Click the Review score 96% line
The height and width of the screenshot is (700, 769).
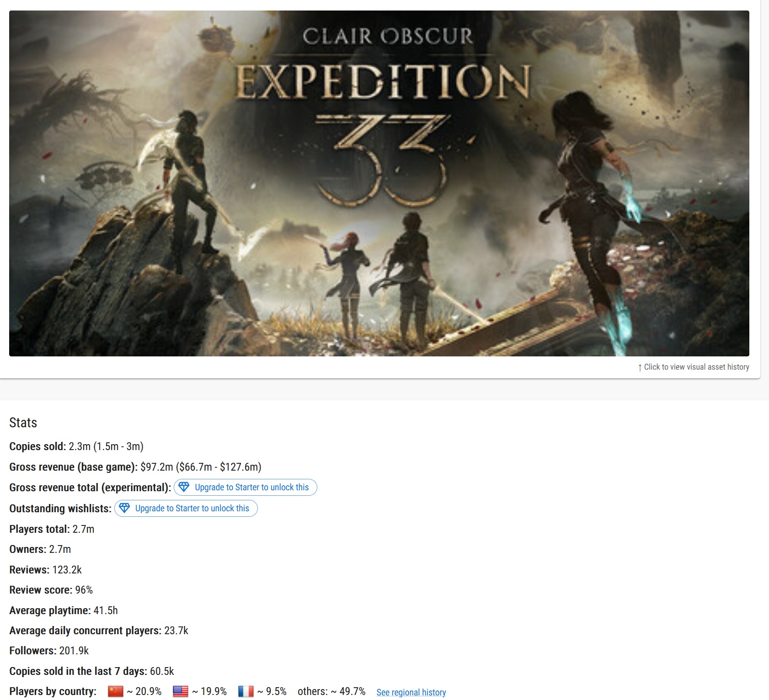[x=51, y=590]
